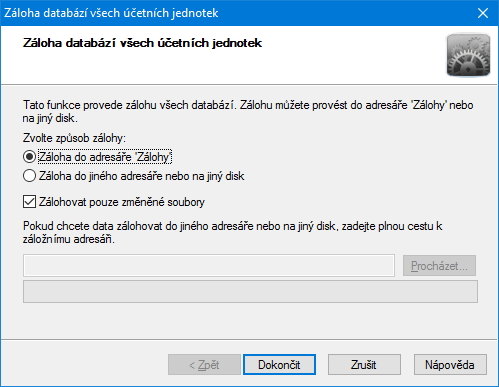Click the 'Zvolte způsob zálohy' label
499x387 pixels.
tap(74, 138)
